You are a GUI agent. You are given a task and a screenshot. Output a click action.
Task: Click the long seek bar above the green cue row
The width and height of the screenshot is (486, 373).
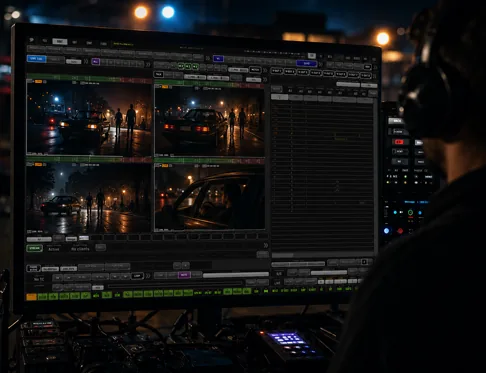[175, 285]
